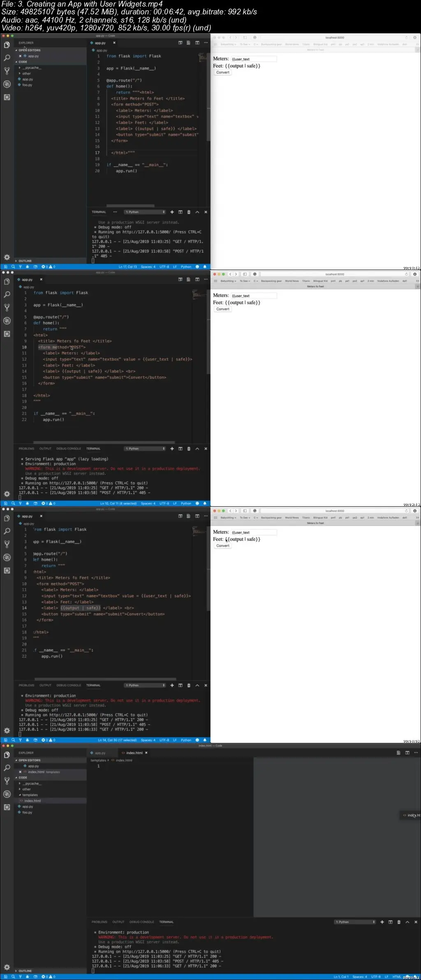The height and width of the screenshot is (980, 421).
Task: Click the HTML language mode in status bar
Action: pos(396,977)
